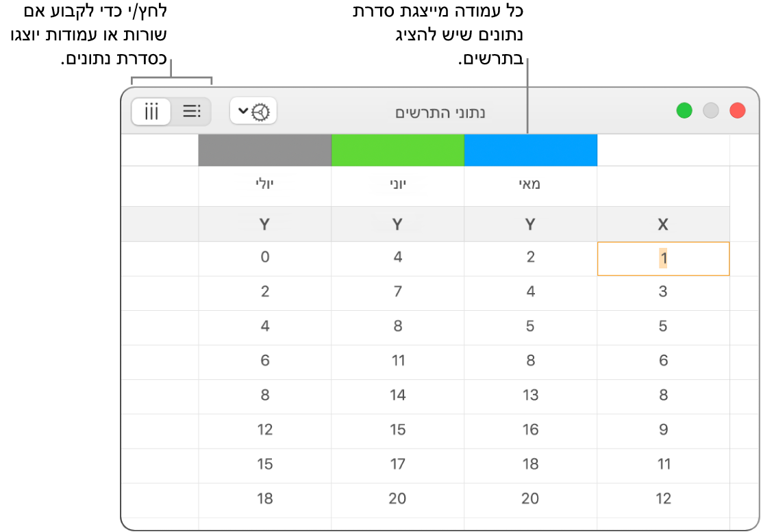Click the Y header under מאי
This screenshot has height=532, width=761.
(x=530, y=224)
